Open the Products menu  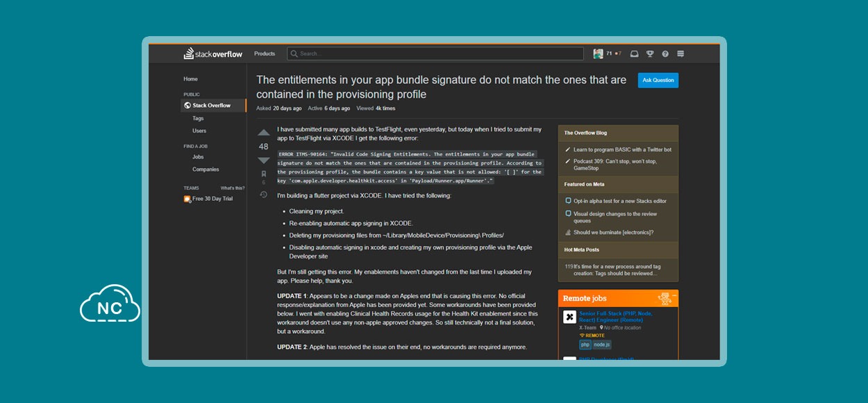pyautogui.click(x=265, y=54)
